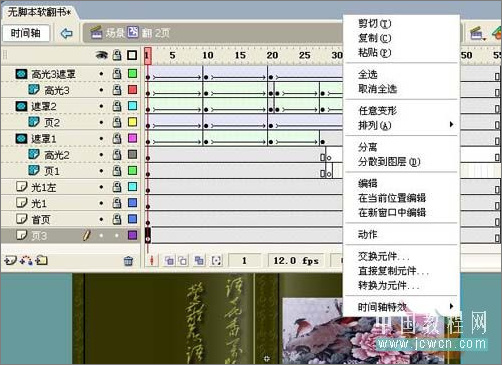Click pencil icon on 页3 layer

[x=86, y=235]
